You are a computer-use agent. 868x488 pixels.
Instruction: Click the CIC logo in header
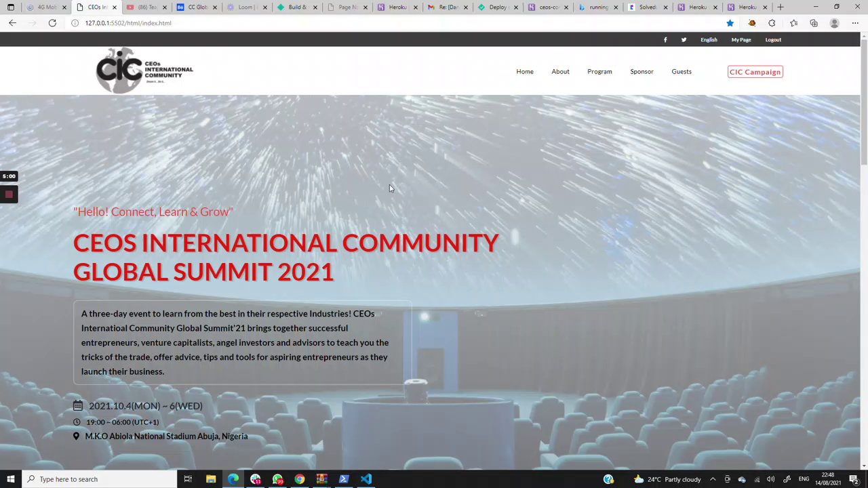[x=144, y=70]
